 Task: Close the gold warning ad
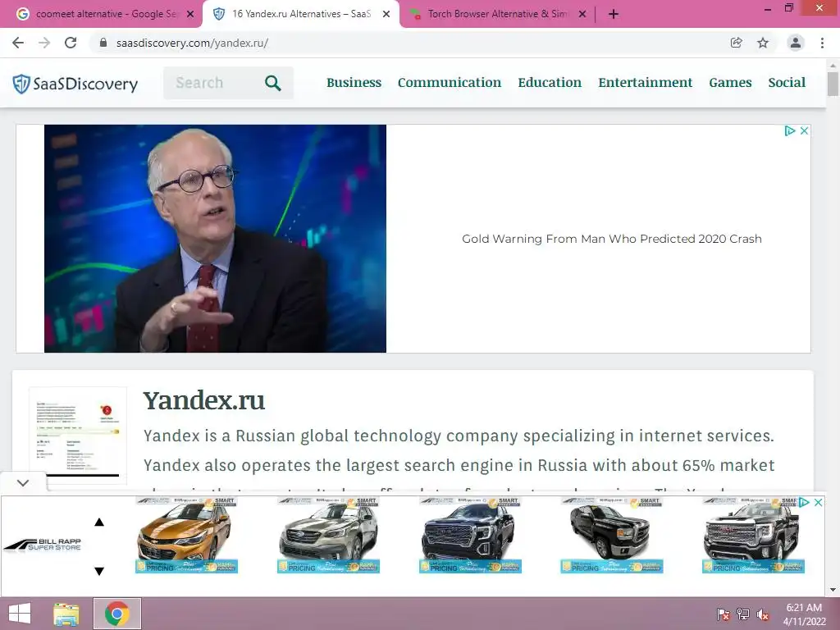(x=804, y=130)
